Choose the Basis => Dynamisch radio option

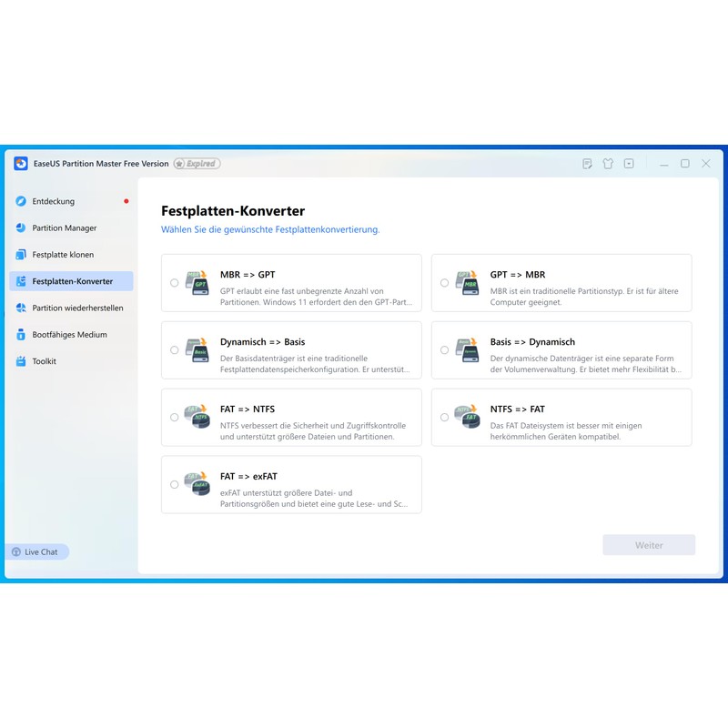[445, 350]
